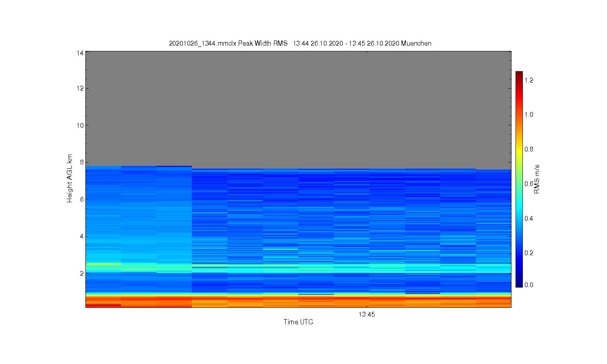Click the plot title text at top
Screen dimensions: 607x364
[300, 43]
